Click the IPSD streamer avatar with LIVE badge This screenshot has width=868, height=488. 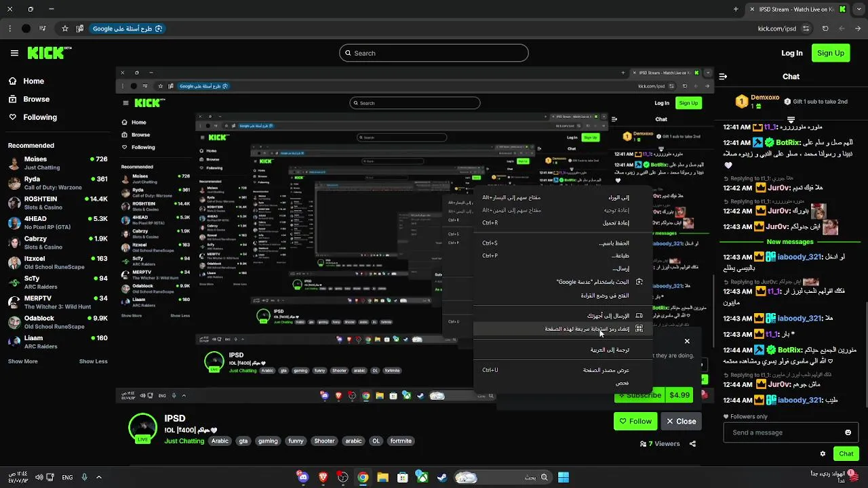point(142,428)
